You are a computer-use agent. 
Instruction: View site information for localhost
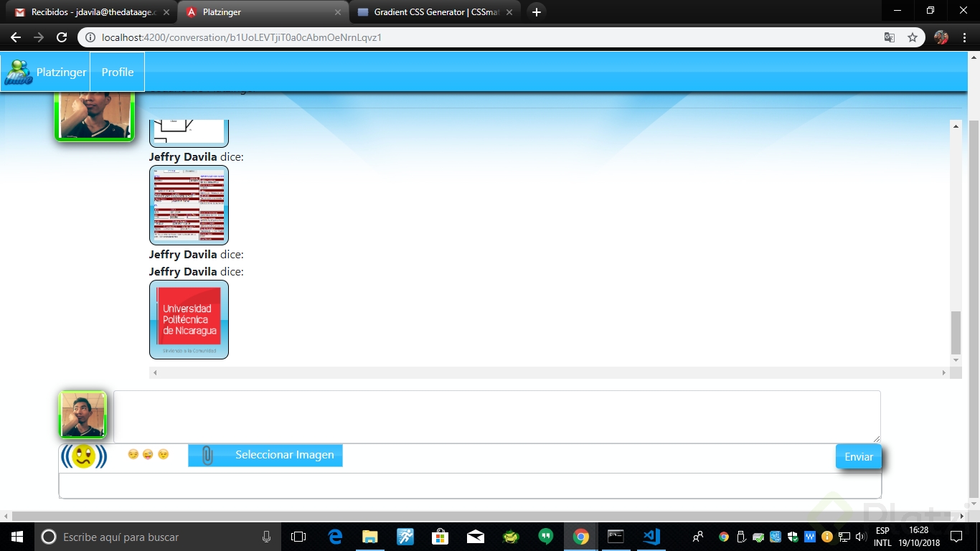(x=90, y=37)
